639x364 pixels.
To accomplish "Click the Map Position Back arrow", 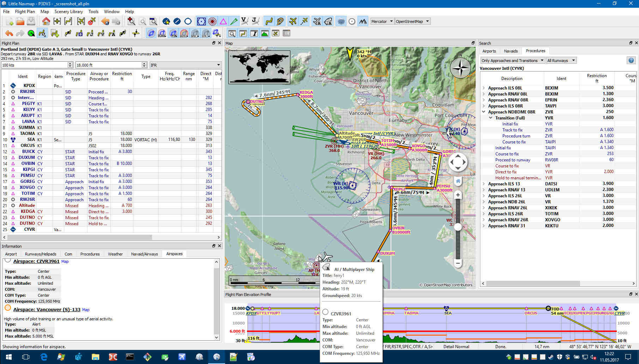I will click(105, 21).
